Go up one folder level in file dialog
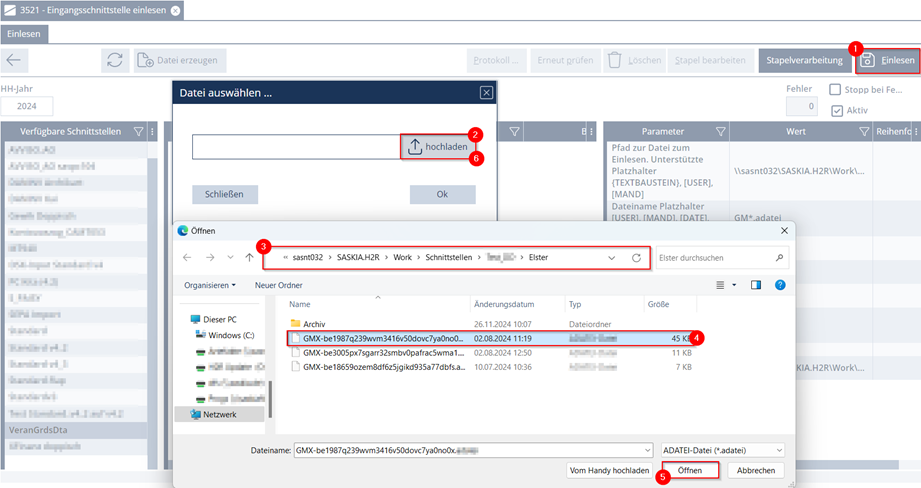Image resolution: width=921 pixels, height=488 pixels. (x=249, y=257)
